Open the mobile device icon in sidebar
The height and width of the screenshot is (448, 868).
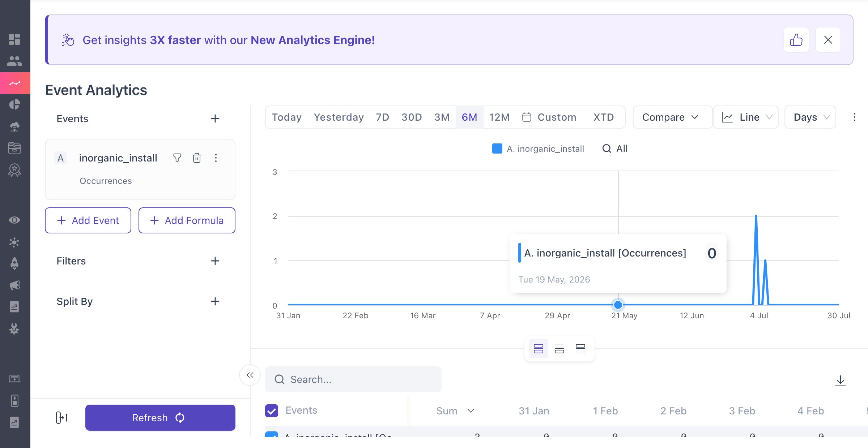14,401
